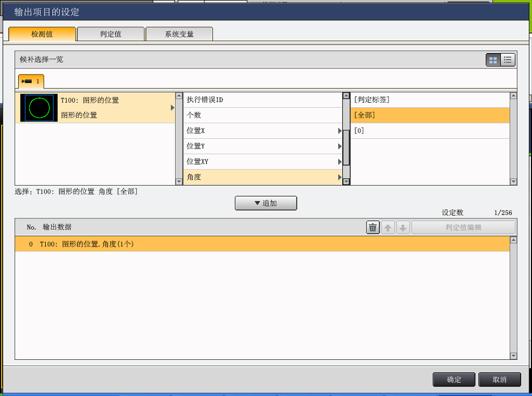The height and width of the screenshot is (396, 532).
Task: Switch to grid view of candidate list
Action: pos(494,60)
